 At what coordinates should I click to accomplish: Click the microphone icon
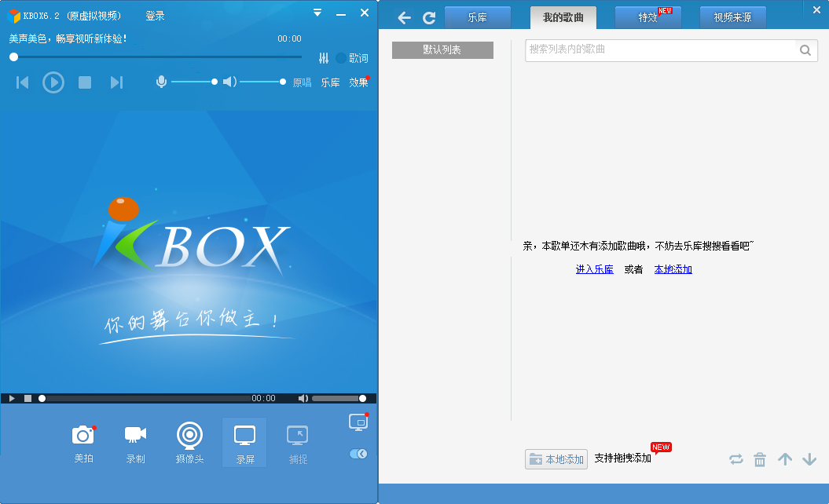tap(161, 82)
